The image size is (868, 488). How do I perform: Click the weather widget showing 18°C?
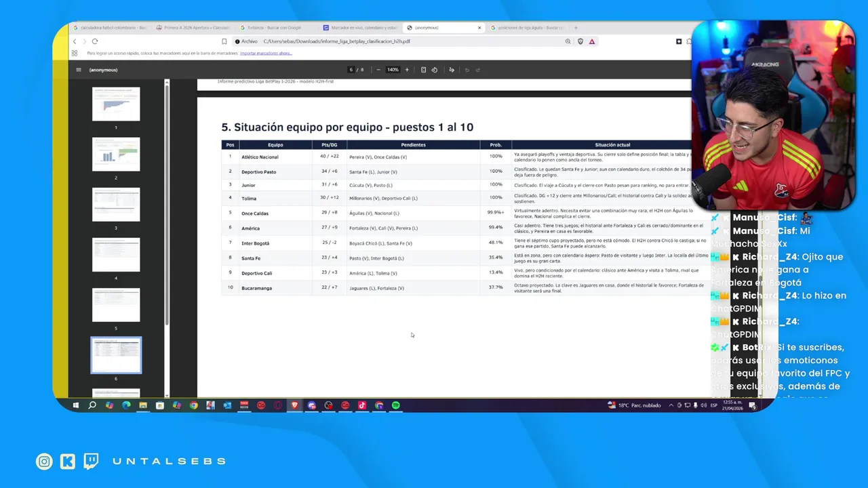pos(635,405)
